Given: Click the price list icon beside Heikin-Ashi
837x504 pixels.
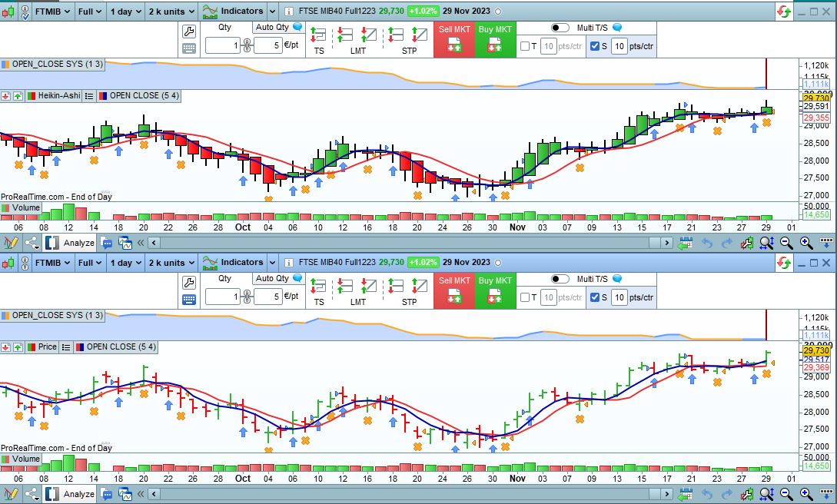Looking at the screenshot, I should (89, 96).
